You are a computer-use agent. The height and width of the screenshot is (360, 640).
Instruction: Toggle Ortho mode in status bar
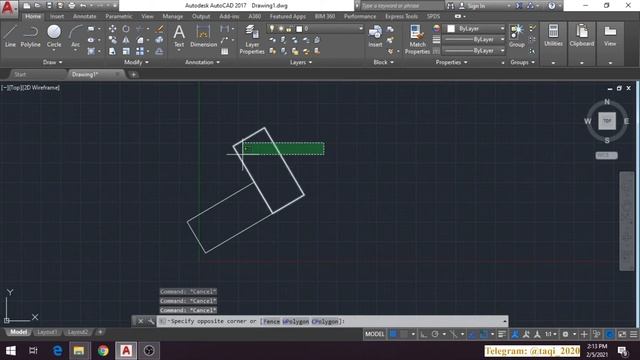click(x=424, y=334)
